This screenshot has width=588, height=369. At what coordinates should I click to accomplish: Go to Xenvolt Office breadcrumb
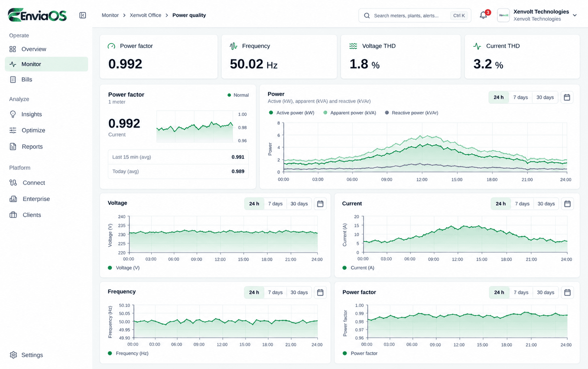[145, 15]
